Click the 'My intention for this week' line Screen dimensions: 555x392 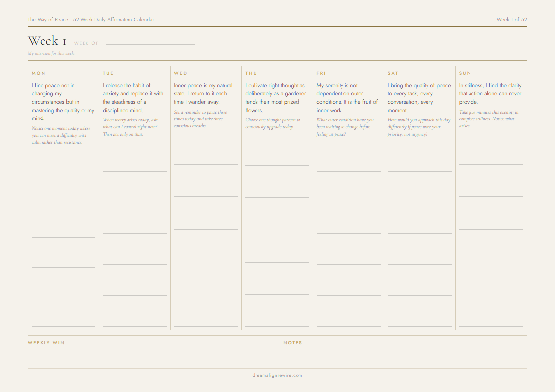pos(302,54)
